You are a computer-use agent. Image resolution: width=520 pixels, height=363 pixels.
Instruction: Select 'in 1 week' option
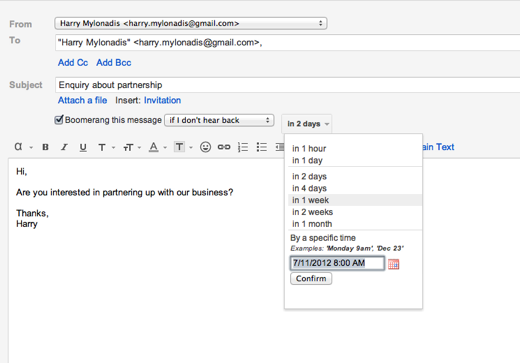click(355, 200)
